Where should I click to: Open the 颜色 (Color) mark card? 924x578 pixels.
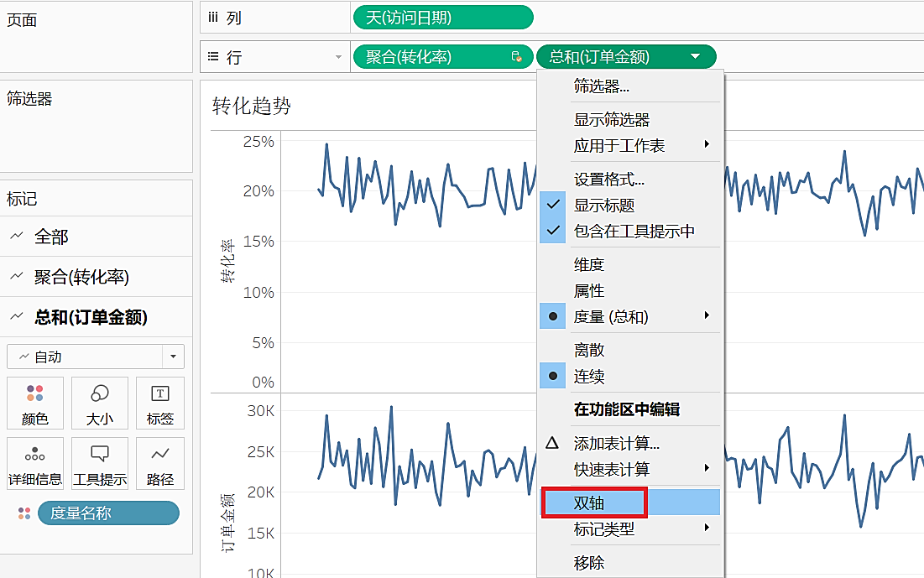35,403
